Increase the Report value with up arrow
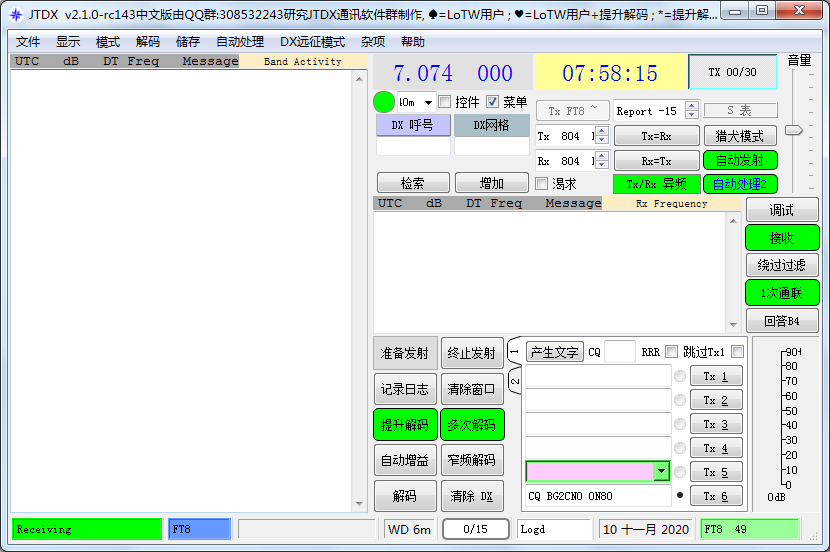The image size is (830, 552). point(691,106)
